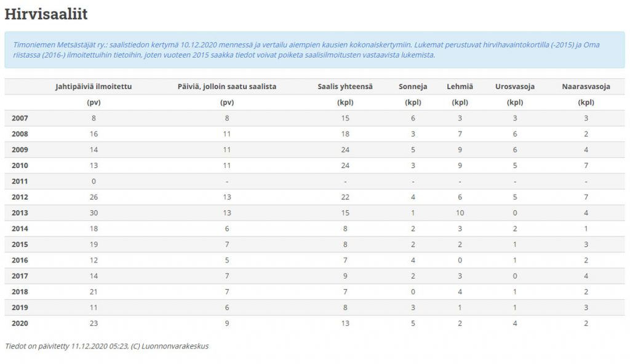Click the Hirvisaaliit page heading
Viewport: 630px width, 364px height.
click(x=46, y=14)
